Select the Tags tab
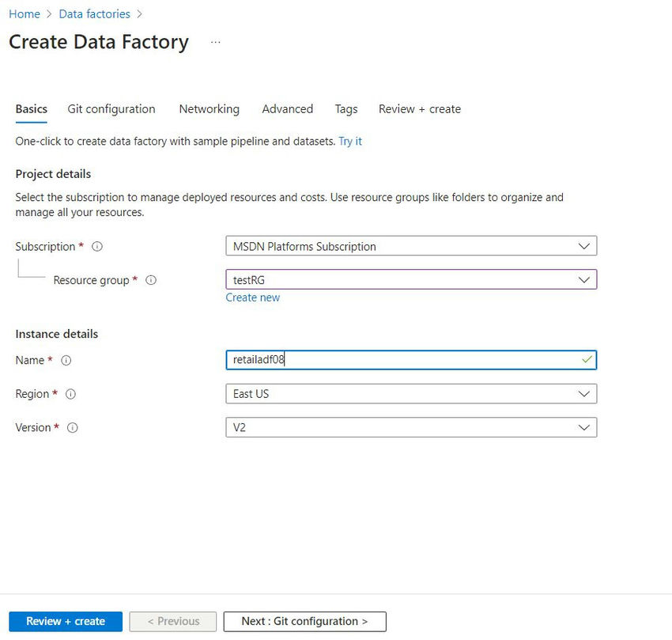Screen dimensions: 672x640 tap(346, 109)
